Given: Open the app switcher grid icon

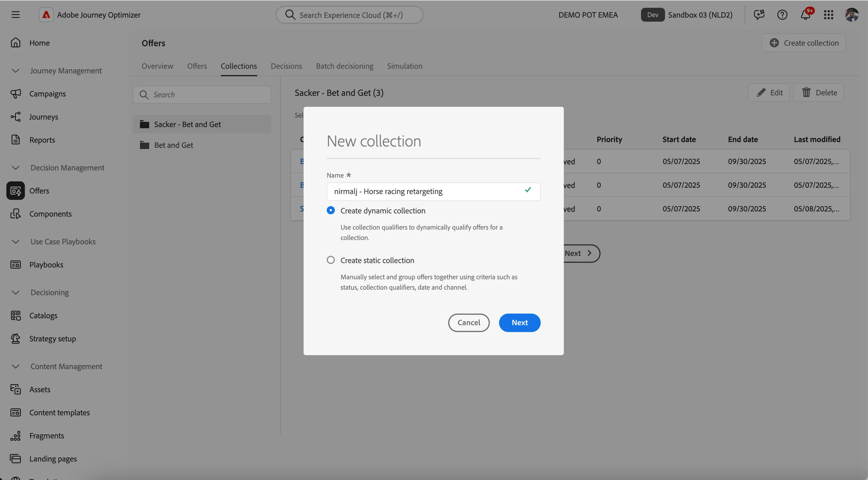Looking at the screenshot, I should [x=829, y=15].
